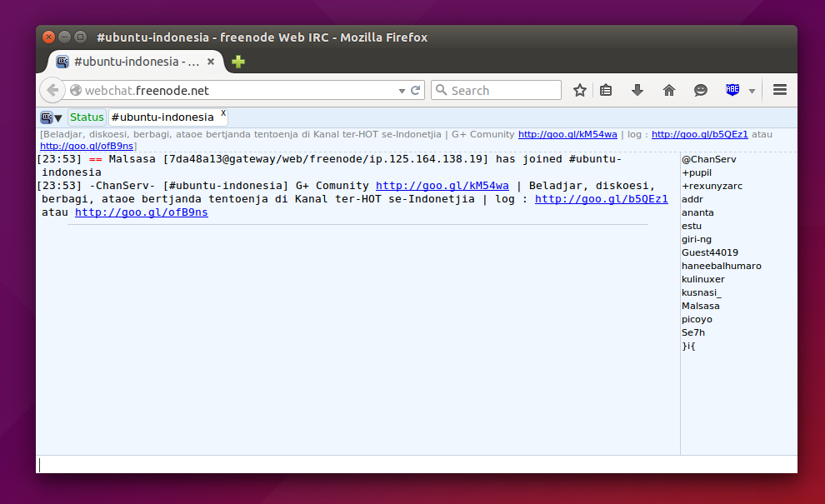Click the back navigation arrow
Viewport: 825px width, 504px height.
[x=52, y=90]
